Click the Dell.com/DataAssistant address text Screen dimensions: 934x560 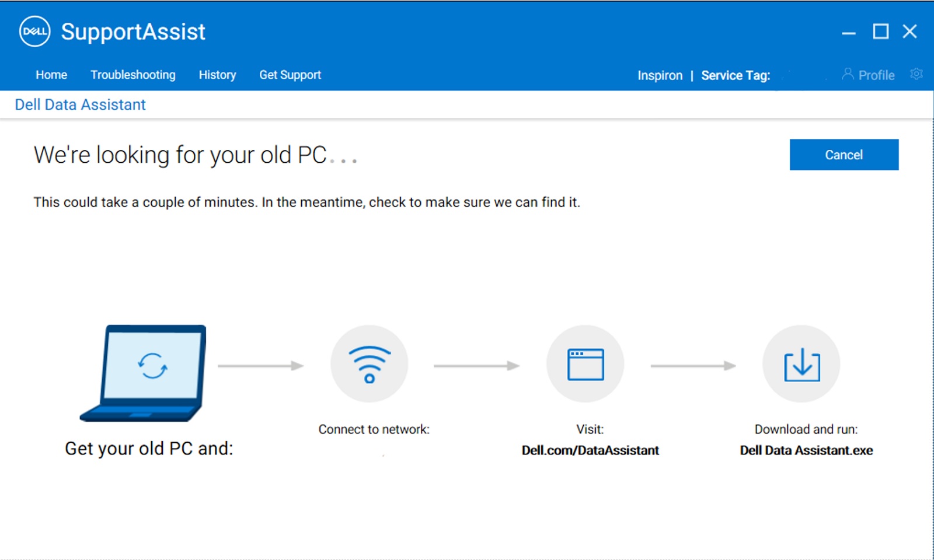[590, 450]
